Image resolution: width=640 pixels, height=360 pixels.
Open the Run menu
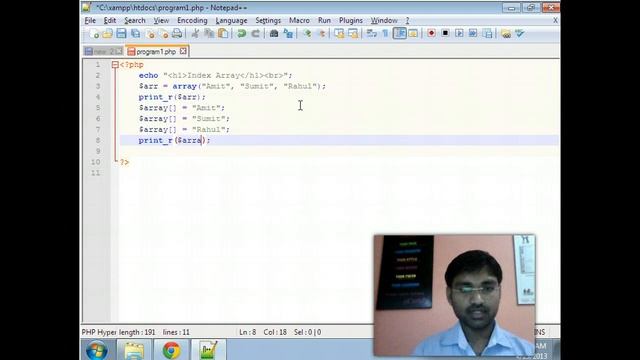pos(324,20)
